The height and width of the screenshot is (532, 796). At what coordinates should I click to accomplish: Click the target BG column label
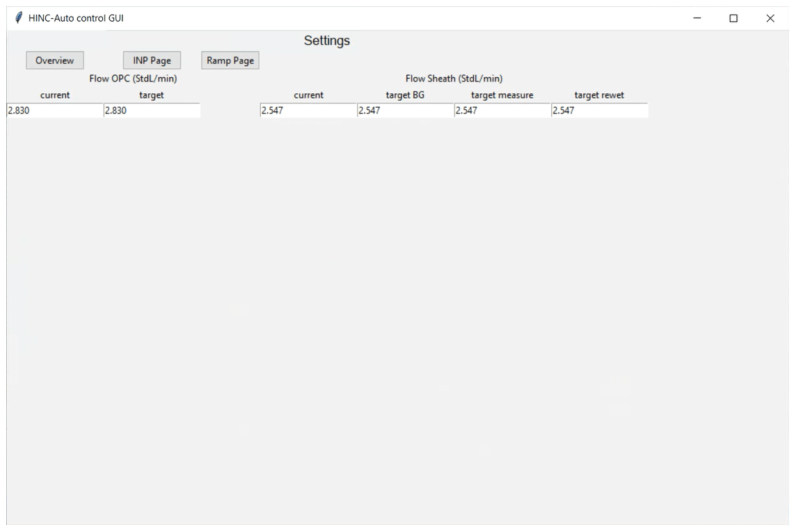click(x=405, y=95)
